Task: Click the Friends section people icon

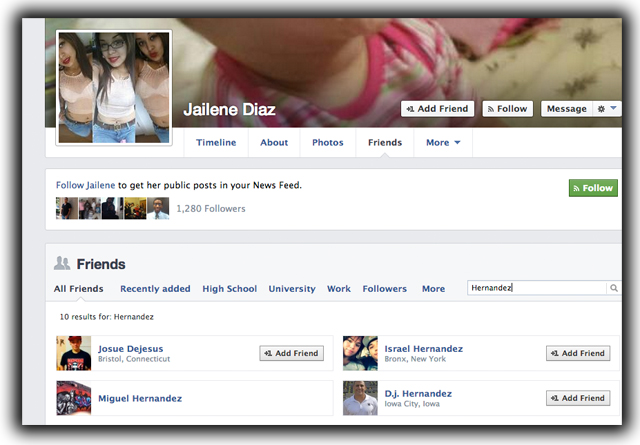Action: click(x=62, y=264)
